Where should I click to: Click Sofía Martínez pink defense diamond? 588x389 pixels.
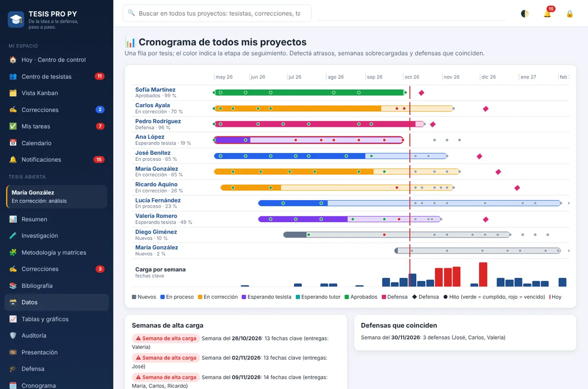[421, 93]
